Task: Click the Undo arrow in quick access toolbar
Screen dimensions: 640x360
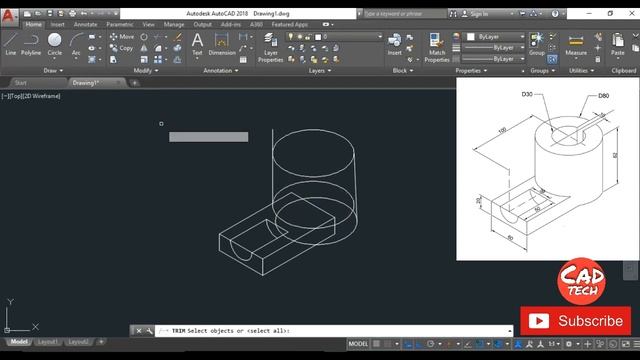Action: (x=84, y=13)
